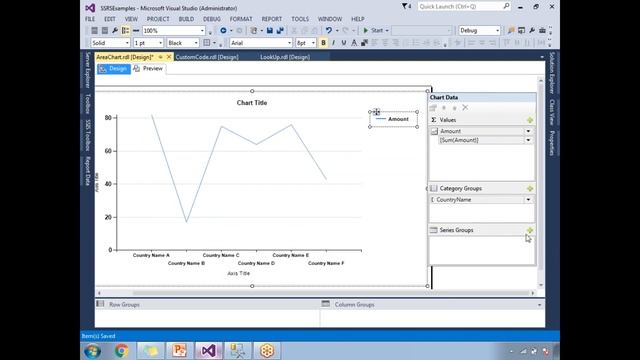Toggle Bold formatting
The height and width of the screenshot is (360, 640).
323,43
